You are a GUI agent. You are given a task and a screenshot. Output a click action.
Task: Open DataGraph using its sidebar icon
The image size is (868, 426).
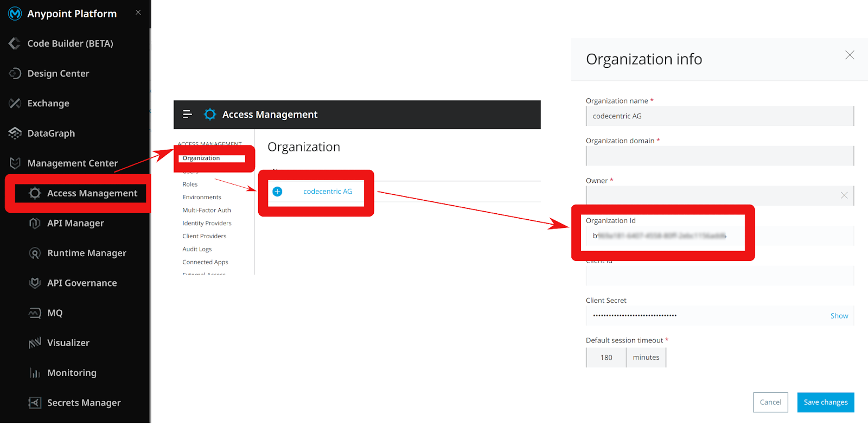(x=15, y=133)
